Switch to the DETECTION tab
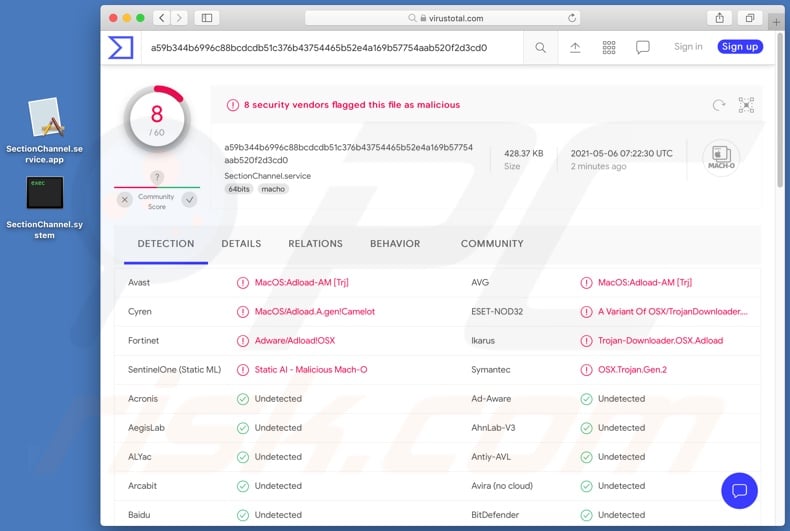This screenshot has height=531, width=790. [166, 244]
